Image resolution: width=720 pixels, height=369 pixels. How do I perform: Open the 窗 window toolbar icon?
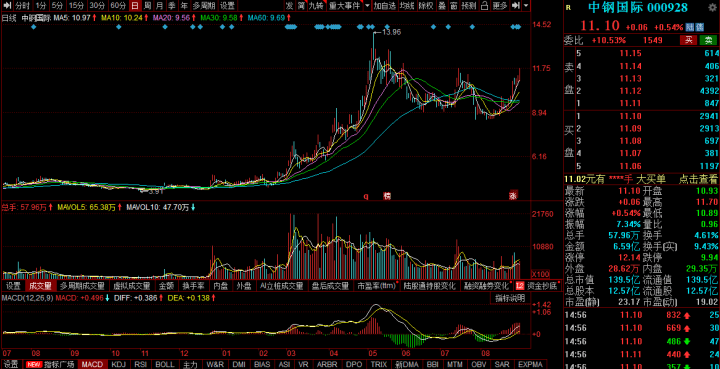click(x=453, y=6)
